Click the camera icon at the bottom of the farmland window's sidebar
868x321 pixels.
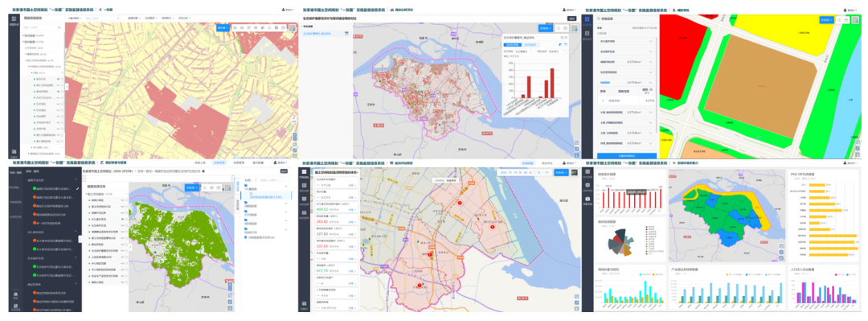click(14, 151)
